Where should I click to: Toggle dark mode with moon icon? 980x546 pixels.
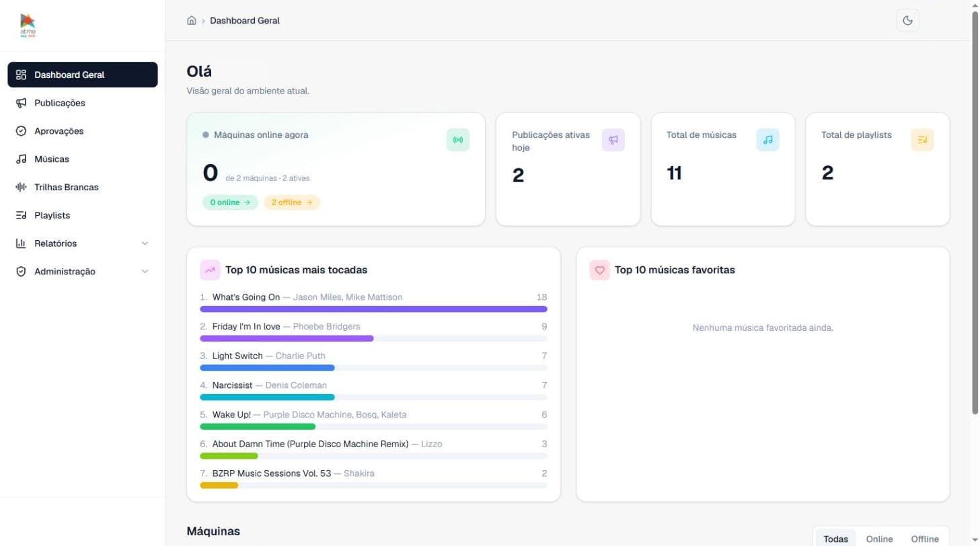[907, 20]
